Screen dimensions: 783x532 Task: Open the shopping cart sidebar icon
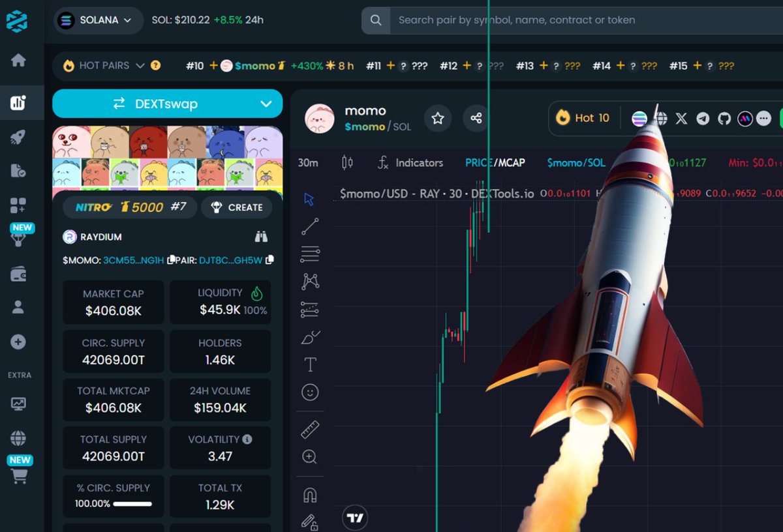coord(20,477)
